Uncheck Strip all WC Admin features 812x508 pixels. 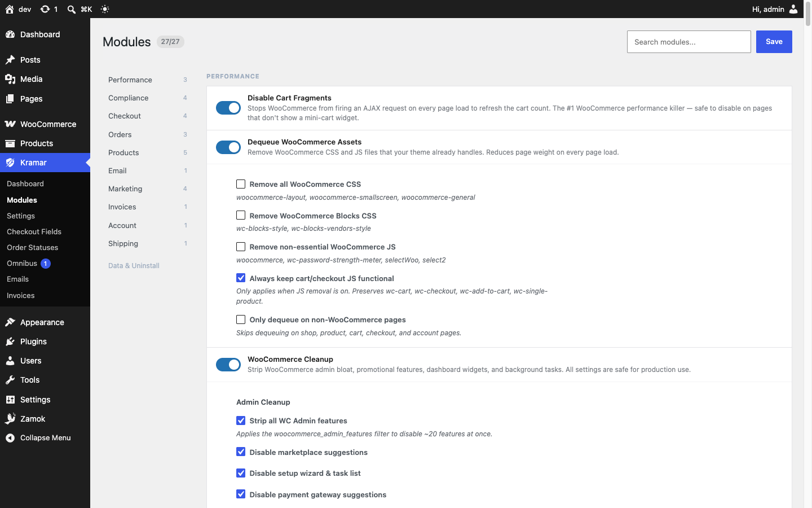click(241, 421)
